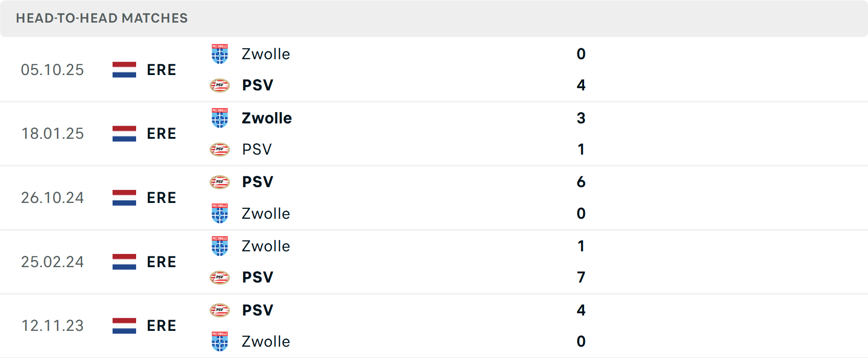
Task: Click the score 6 for PSV on 26.10.24
Action: coord(581,182)
